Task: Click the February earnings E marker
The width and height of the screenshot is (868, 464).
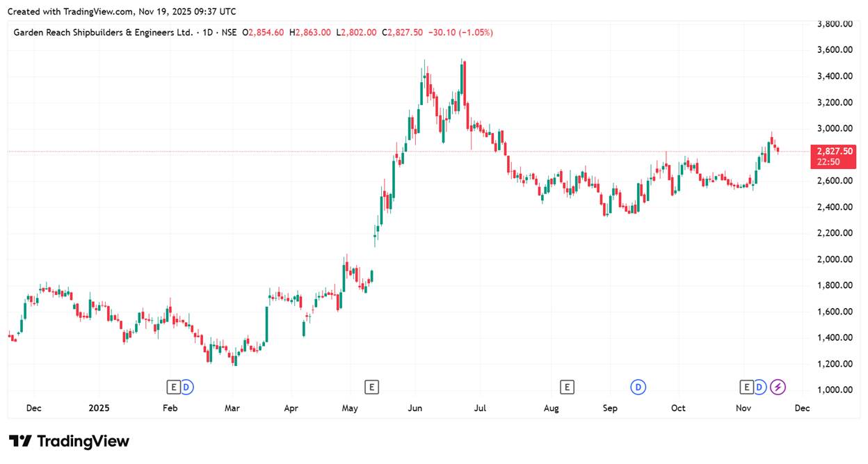Action: [x=173, y=387]
